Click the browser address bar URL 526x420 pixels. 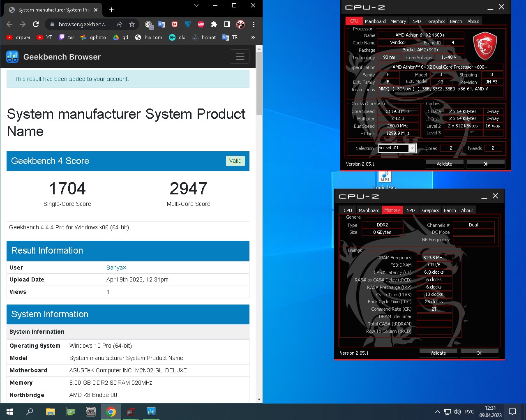[83, 24]
